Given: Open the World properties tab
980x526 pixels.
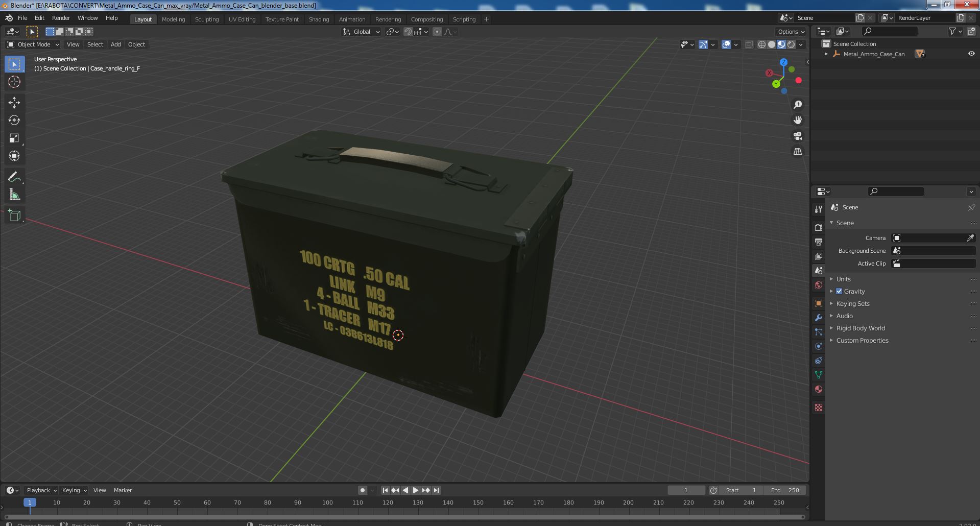Looking at the screenshot, I should tap(819, 285).
